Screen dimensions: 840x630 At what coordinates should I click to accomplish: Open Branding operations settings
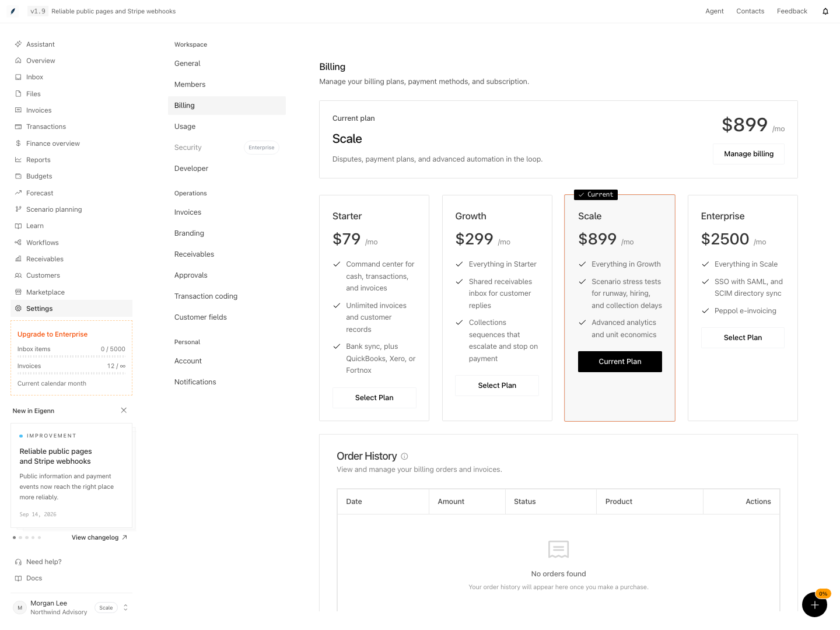point(227,233)
